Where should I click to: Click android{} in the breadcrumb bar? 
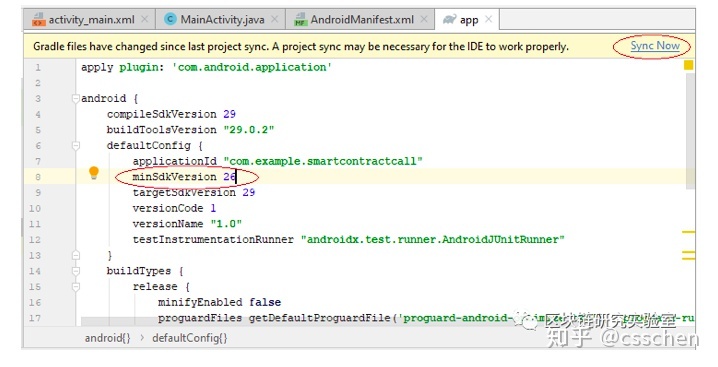coord(107,338)
